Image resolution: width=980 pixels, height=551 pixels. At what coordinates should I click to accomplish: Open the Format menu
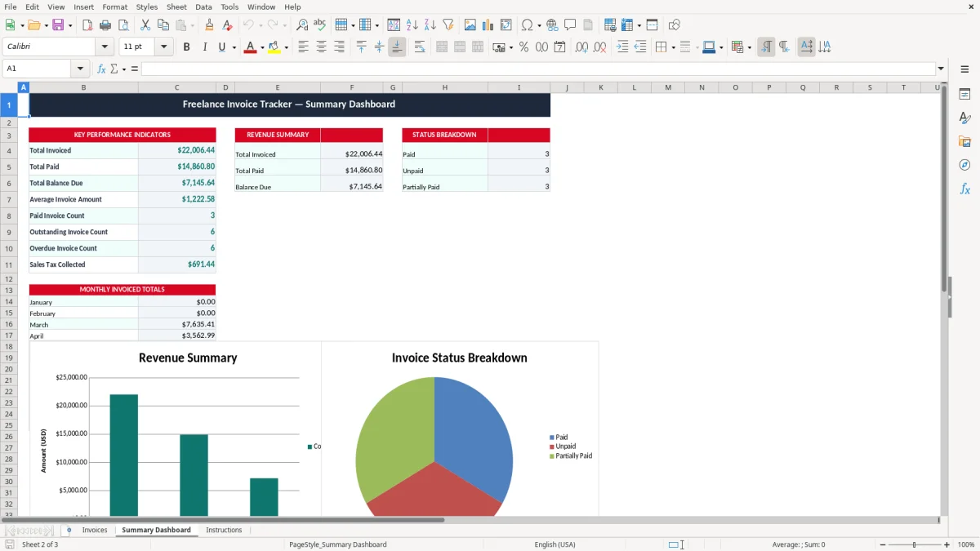point(114,7)
